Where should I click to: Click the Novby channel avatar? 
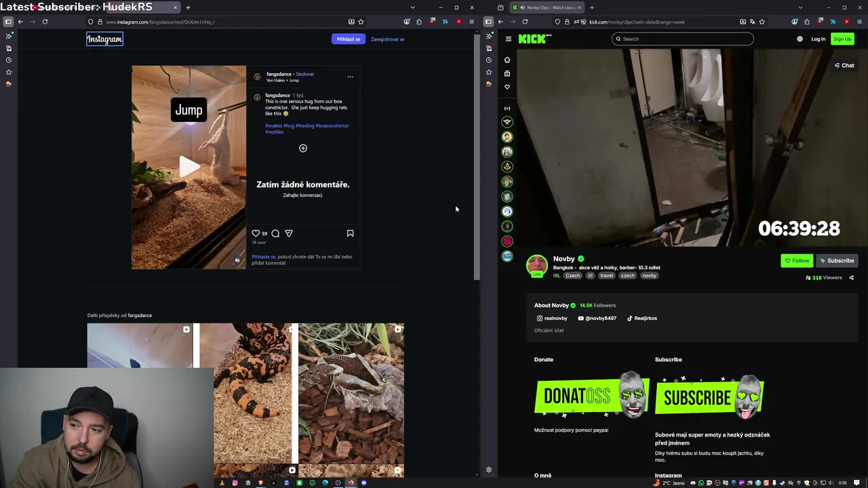click(537, 266)
